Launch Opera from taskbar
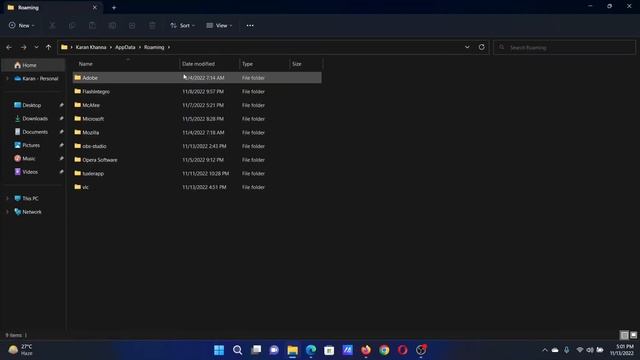The height and width of the screenshot is (360, 640). [402, 350]
